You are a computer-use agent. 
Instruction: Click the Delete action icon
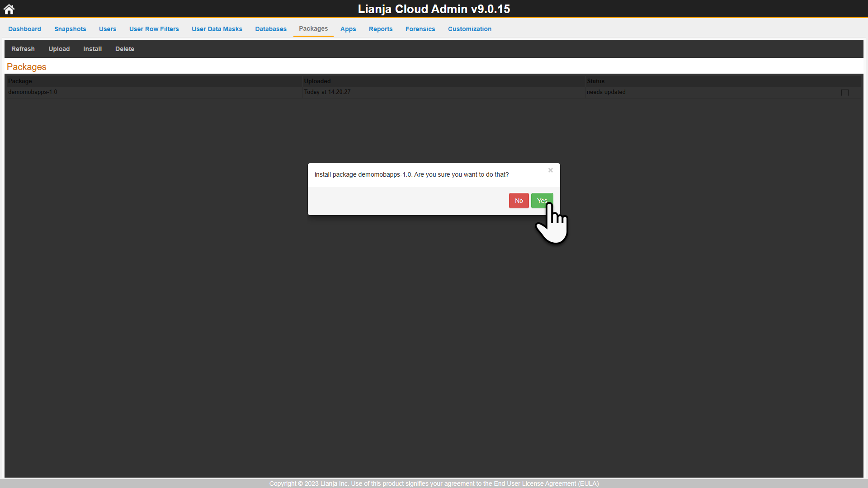(x=124, y=49)
